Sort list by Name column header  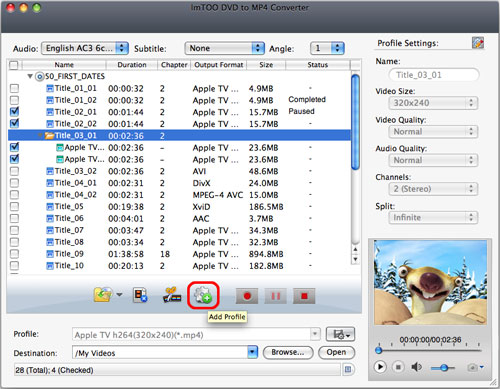pos(64,65)
